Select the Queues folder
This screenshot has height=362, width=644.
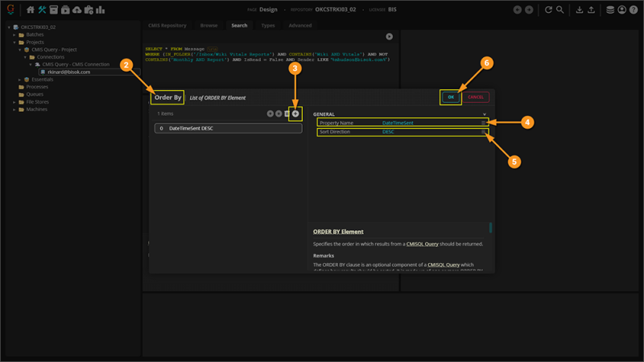35,94
